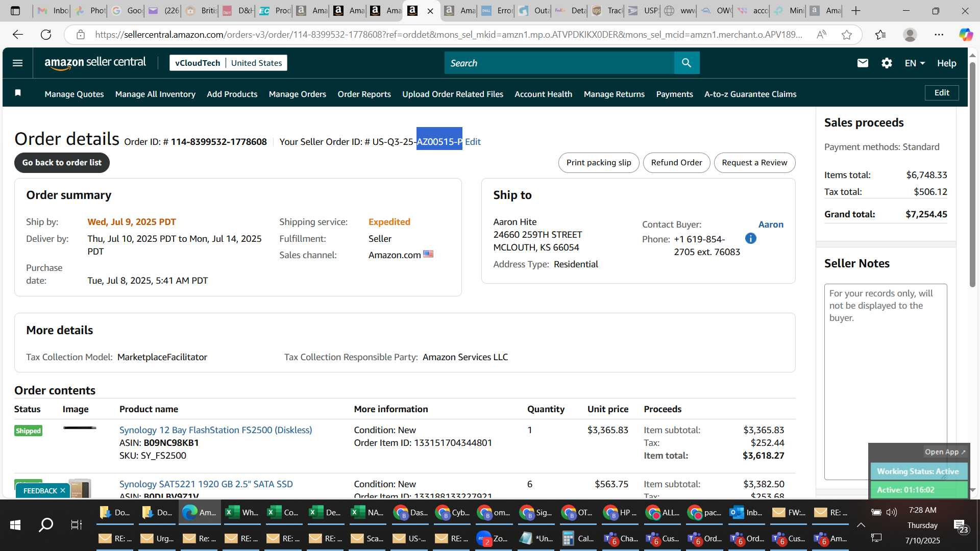Viewport: 980px width, 551px height.
Task: Click the browser address bar URL
Action: point(448,35)
